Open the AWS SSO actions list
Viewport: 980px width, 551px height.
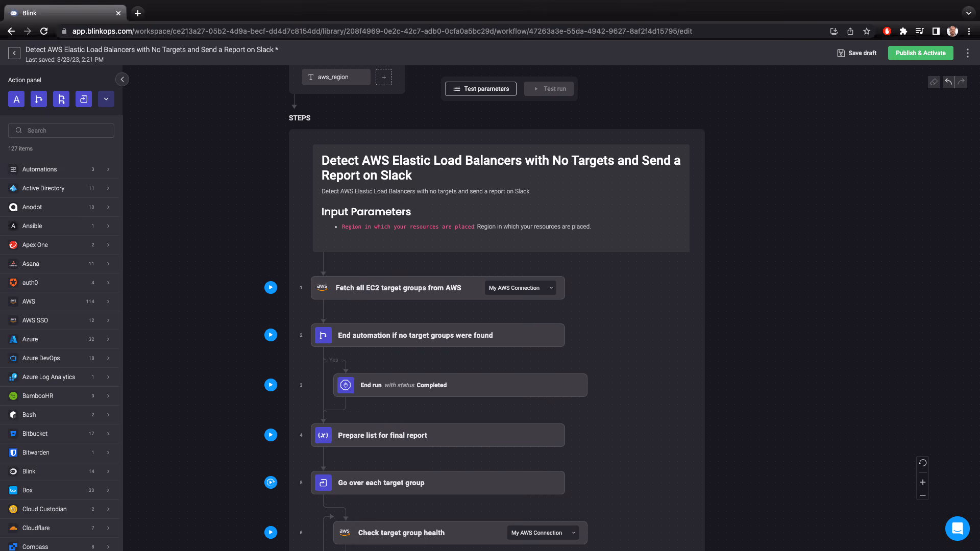[61, 320]
